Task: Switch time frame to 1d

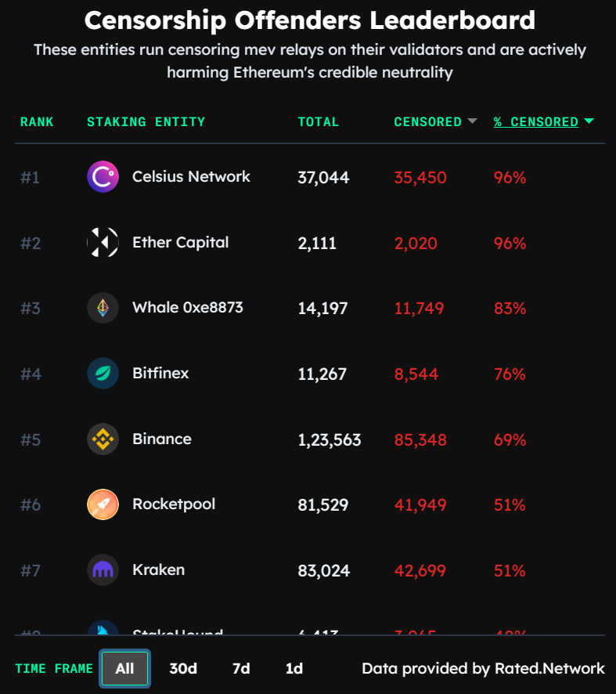Action: click(294, 668)
